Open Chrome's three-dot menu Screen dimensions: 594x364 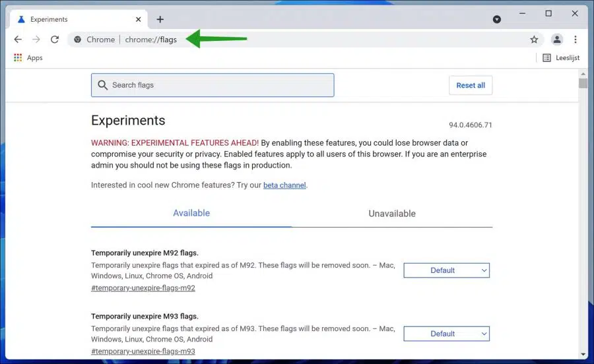(575, 40)
